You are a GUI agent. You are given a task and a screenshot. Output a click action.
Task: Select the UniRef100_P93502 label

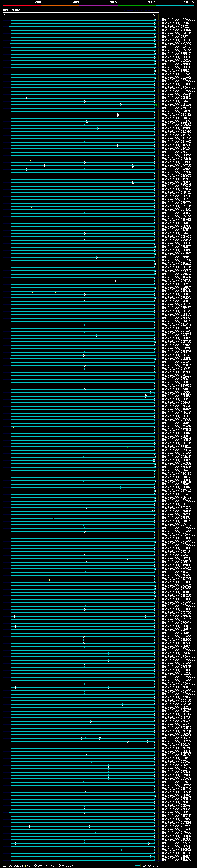click(177, 169)
